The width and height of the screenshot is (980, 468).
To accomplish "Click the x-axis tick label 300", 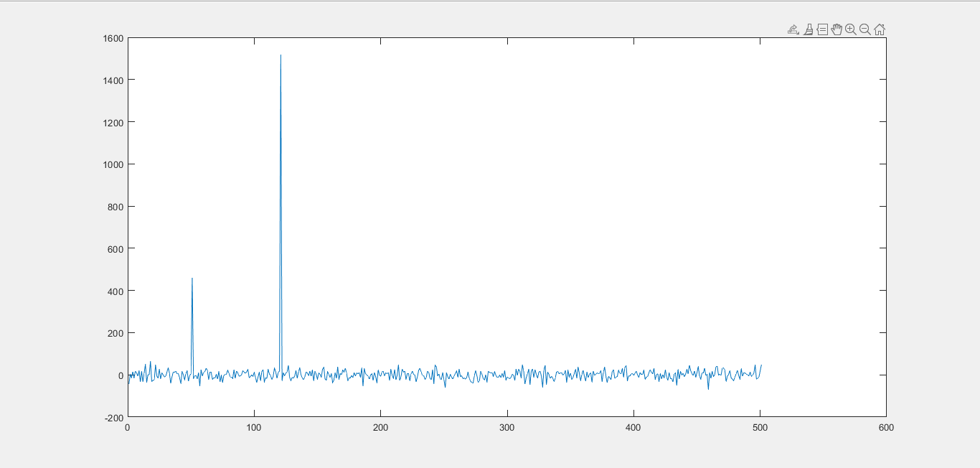I will 507,427.
